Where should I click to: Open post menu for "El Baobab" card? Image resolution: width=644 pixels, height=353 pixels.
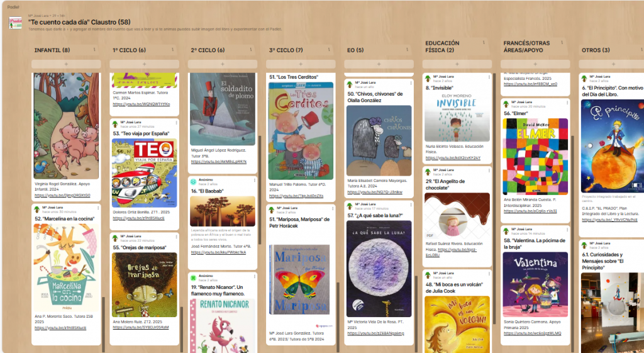coord(255,181)
